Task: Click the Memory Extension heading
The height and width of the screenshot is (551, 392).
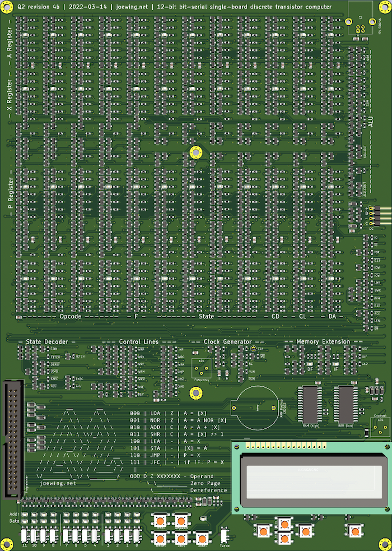Action: pyautogui.click(x=323, y=341)
